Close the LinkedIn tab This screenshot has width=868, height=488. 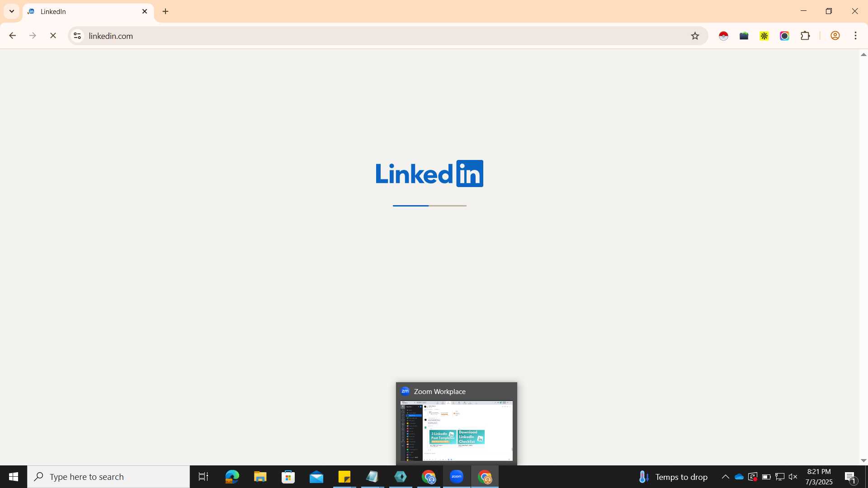click(x=145, y=11)
